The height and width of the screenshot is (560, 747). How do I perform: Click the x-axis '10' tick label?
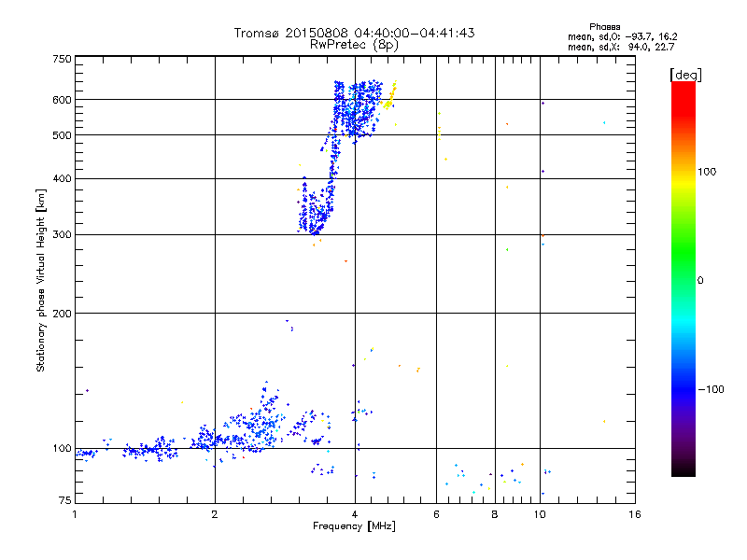(540, 514)
